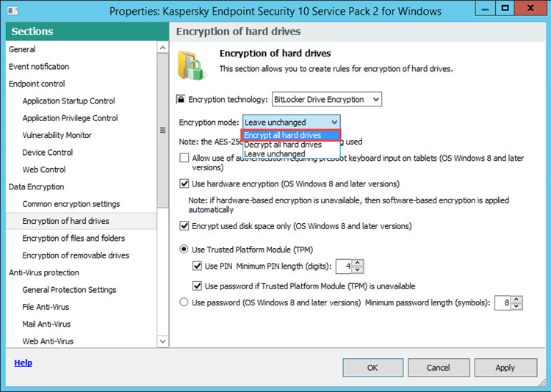Open General Protection Settings

click(x=81, y=290)
